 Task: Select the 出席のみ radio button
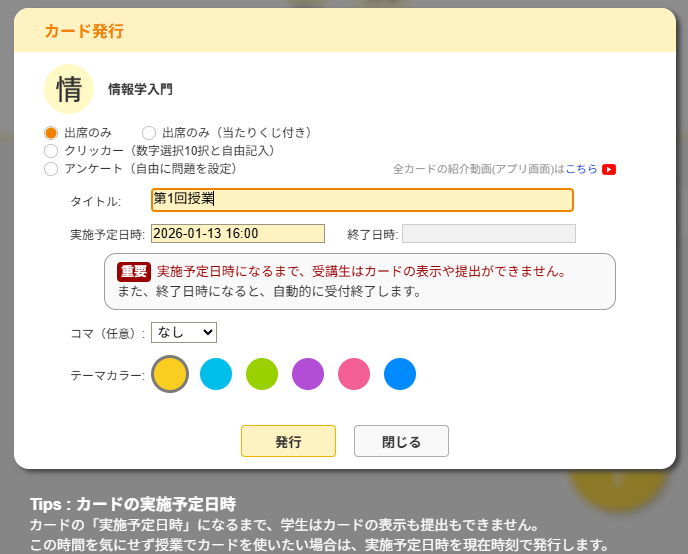pos(51,132)
